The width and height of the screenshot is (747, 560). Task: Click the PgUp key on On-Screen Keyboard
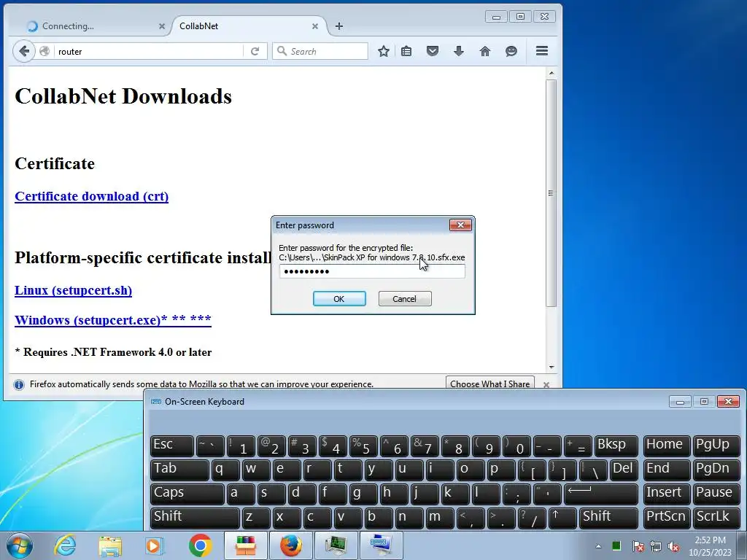tap(716, 446)
